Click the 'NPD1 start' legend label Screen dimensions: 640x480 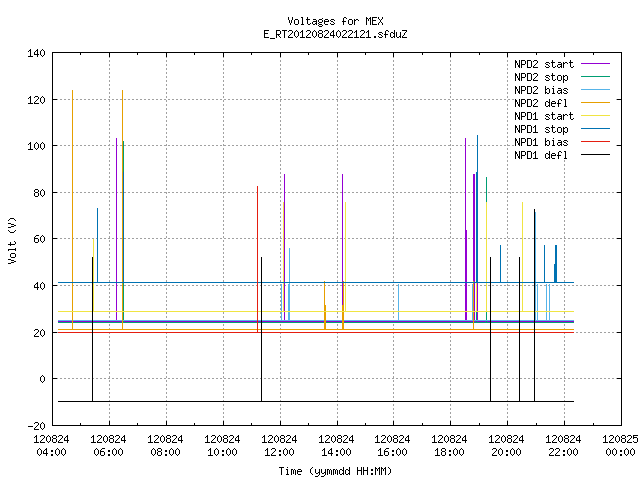pos(544,116)
